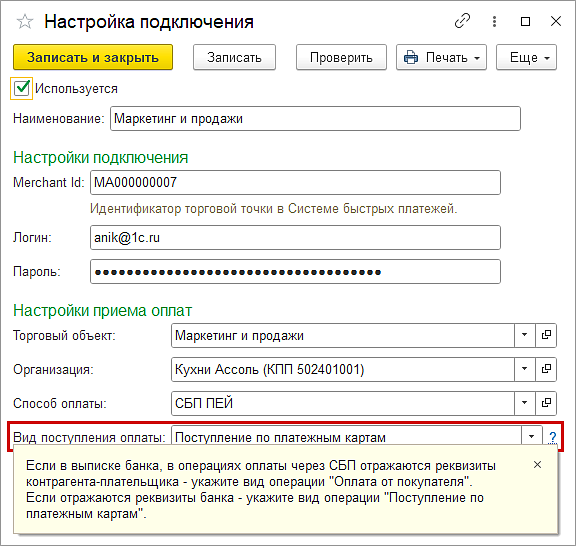Click the Проверить button
Screen dimensions: 576x546
[x=341, y=57]
